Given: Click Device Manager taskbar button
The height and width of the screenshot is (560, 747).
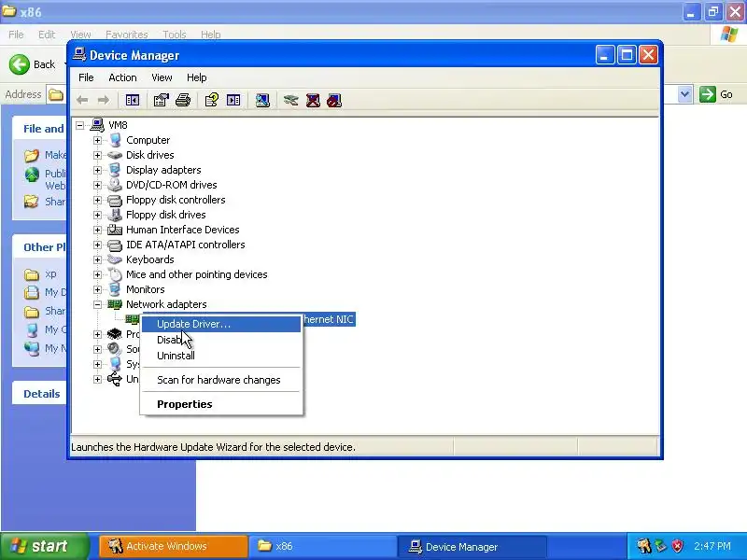Looking at the screenshot, I should pyautogui.click(x=472, y=546).
